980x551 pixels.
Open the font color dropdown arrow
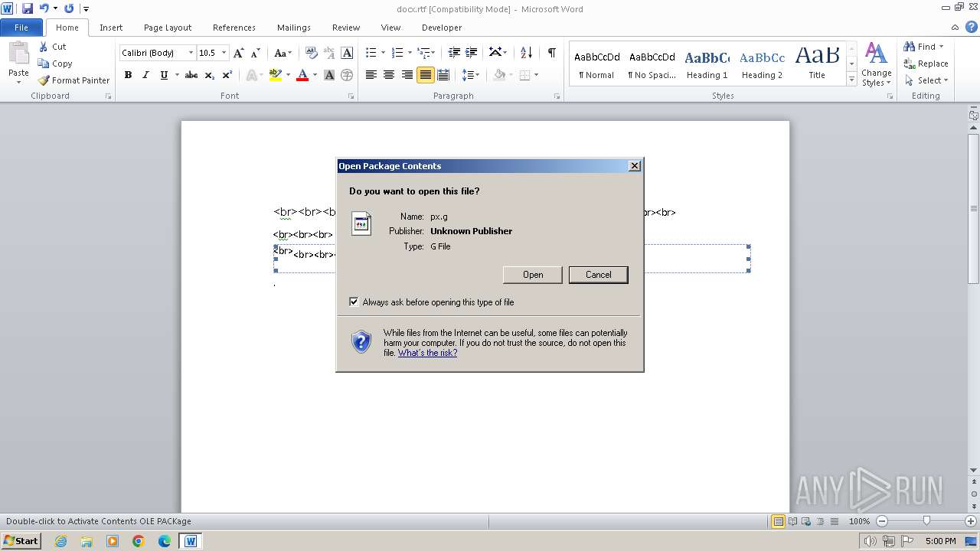pos(315,75)
